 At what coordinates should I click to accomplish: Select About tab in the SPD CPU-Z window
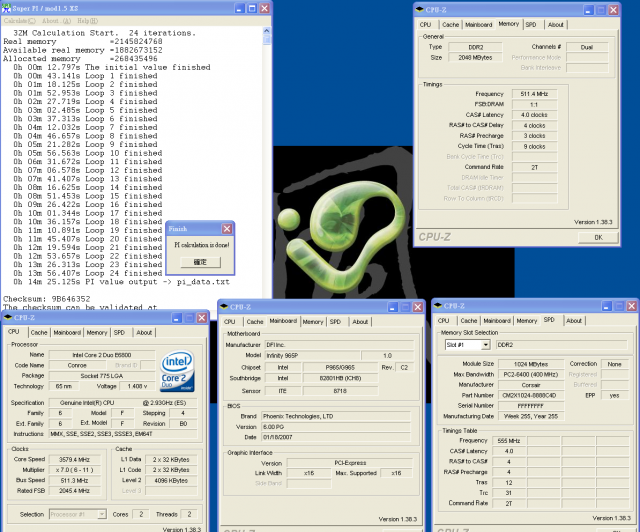[573, 321]
